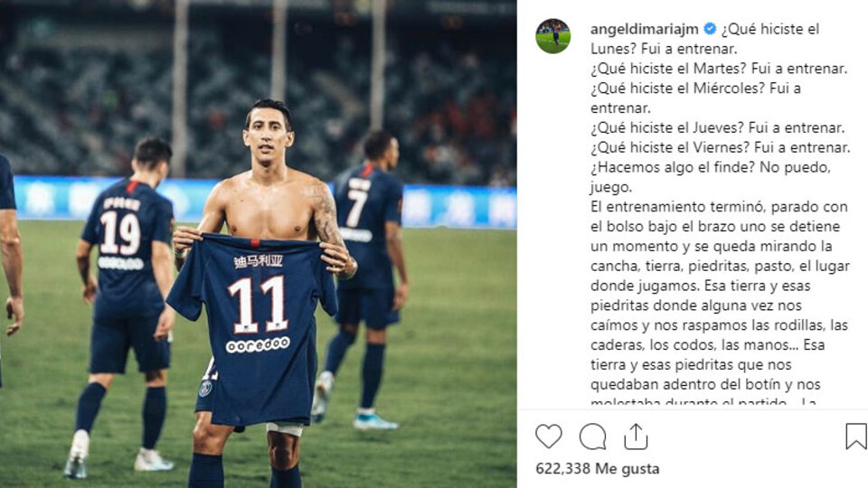Click the Ooredoo sponsor logo on the jersey

click(x=258, y=344)
